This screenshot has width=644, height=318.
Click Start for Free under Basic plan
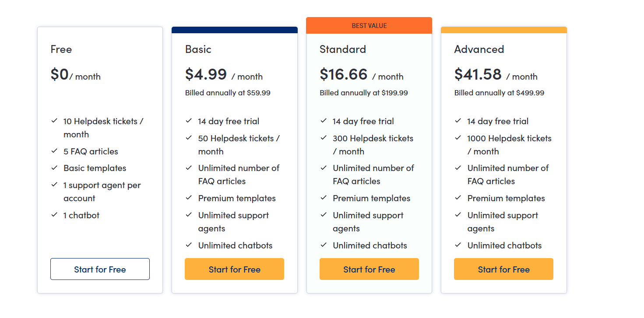pos(234,269)
